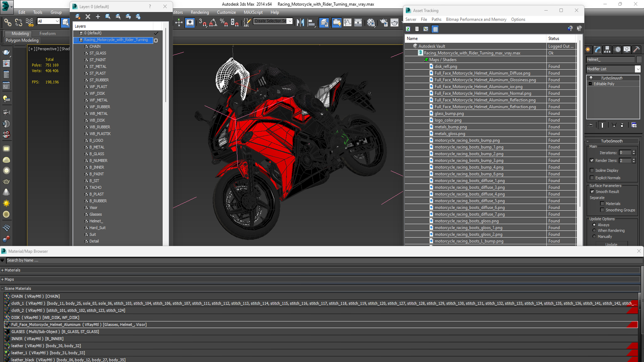The image size is (644, 362).
Task: Click Create New Layer icon in Layer dialog
Action: point(77,16)
